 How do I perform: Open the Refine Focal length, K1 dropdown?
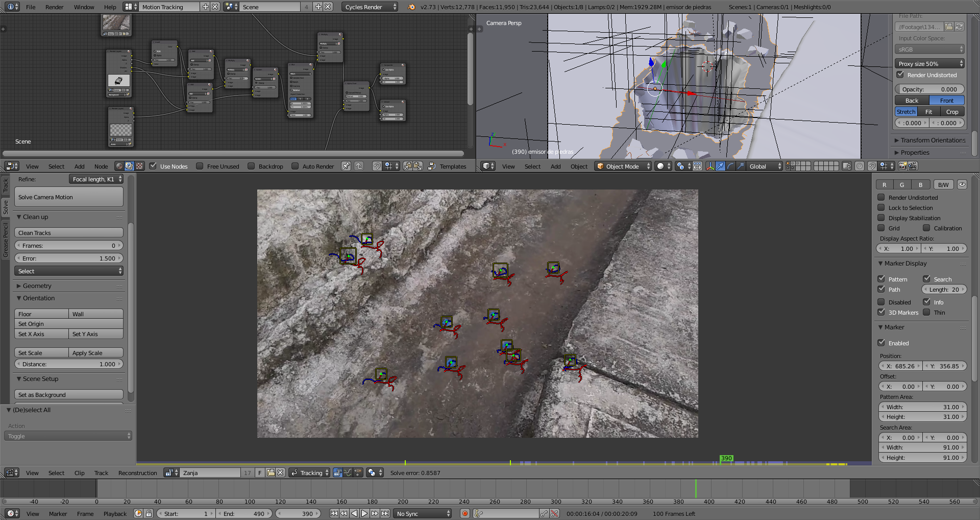click(x=96, y=179)
